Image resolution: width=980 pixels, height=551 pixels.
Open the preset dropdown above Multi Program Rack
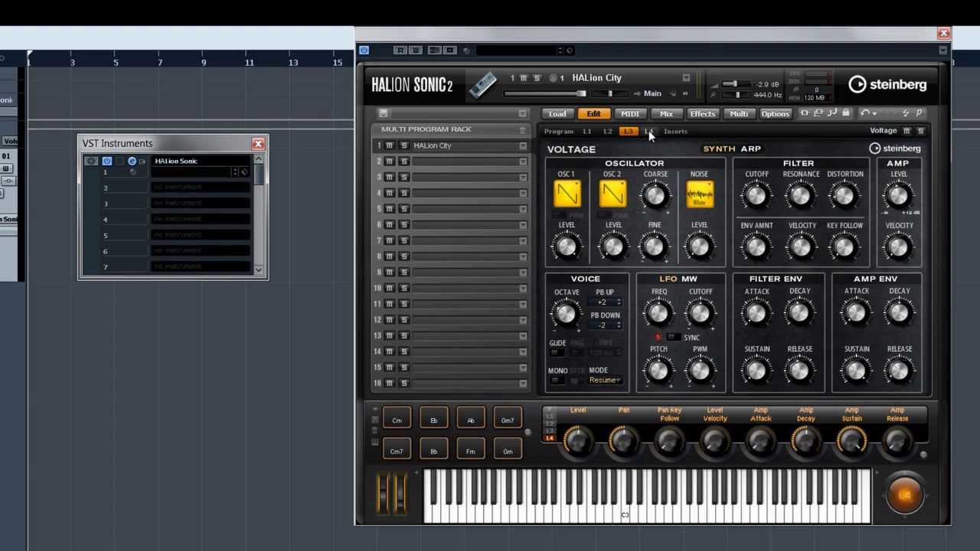point(523,113)
